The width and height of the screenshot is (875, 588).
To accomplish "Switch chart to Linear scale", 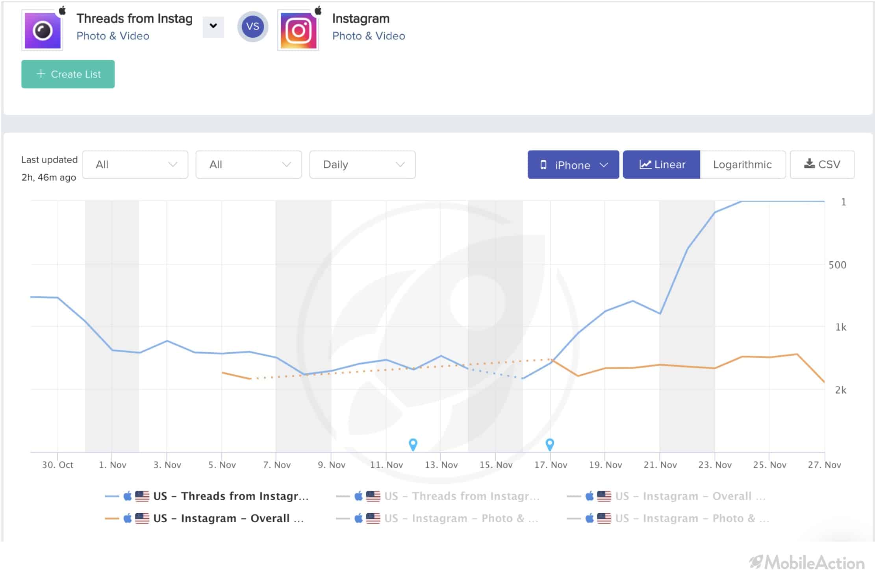I will click(x=662, y=165).
